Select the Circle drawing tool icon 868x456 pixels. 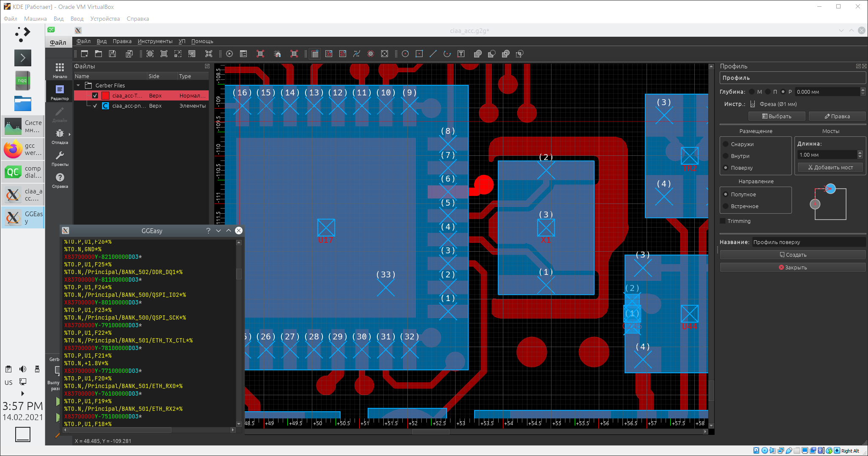(x=405, y=54)
